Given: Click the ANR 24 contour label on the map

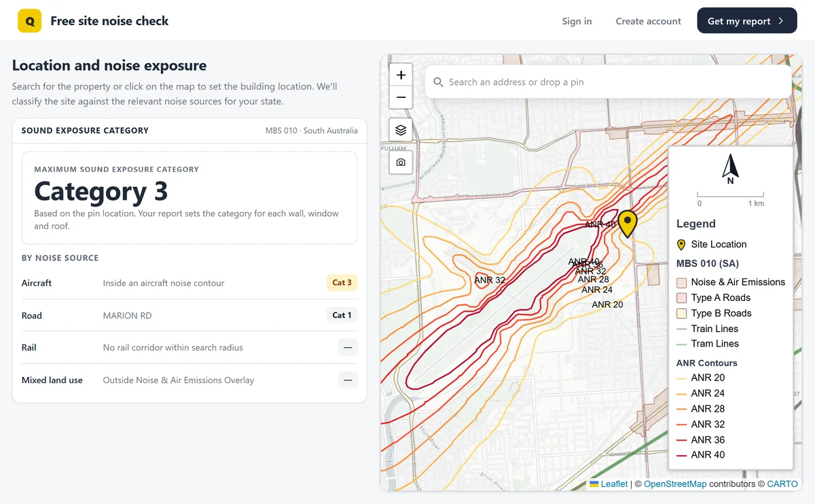Looking at the screenshot, I should click(x=597, y=290).
